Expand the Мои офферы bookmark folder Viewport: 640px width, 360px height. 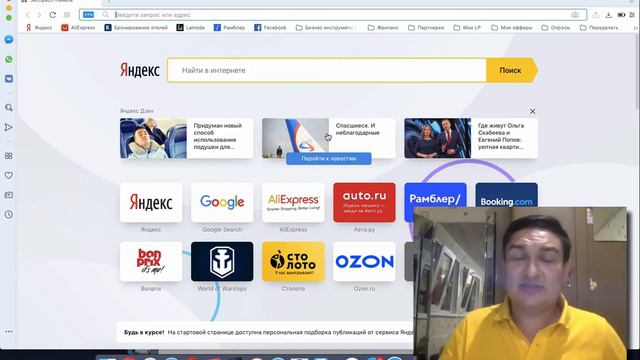click(512, 28)
